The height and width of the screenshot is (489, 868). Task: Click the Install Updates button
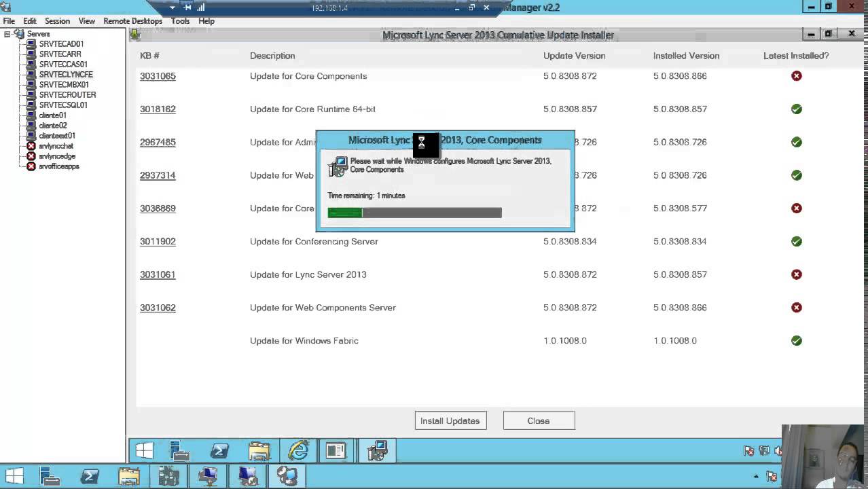(450, 421)
